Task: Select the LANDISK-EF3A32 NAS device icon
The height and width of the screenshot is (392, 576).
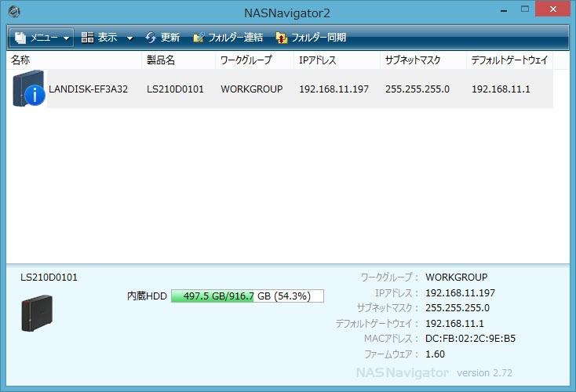Action: coord(29,89)
